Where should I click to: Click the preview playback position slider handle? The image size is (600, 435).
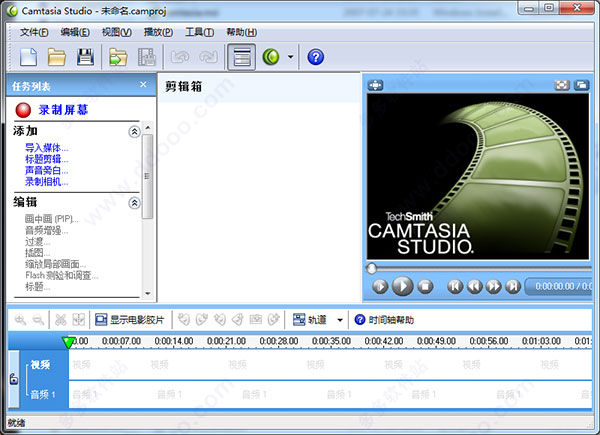pos(371,269)
